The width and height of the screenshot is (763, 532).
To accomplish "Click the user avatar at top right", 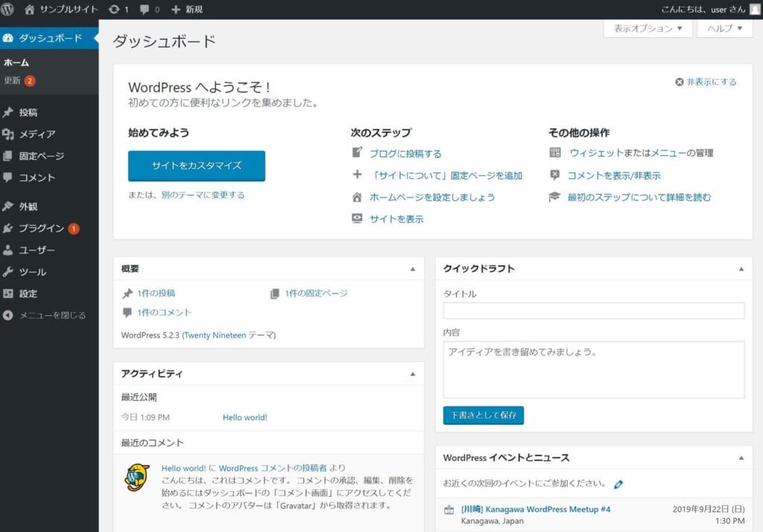I will 755,9.
